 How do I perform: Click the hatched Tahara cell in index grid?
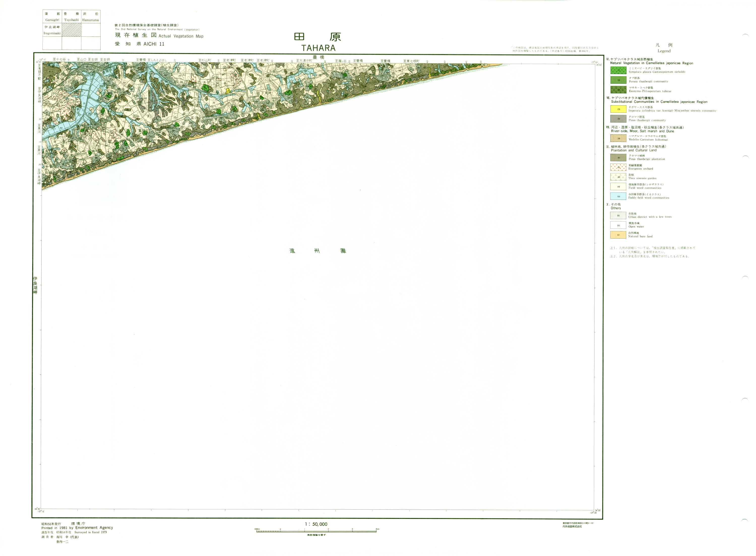[x=71, y=30]
